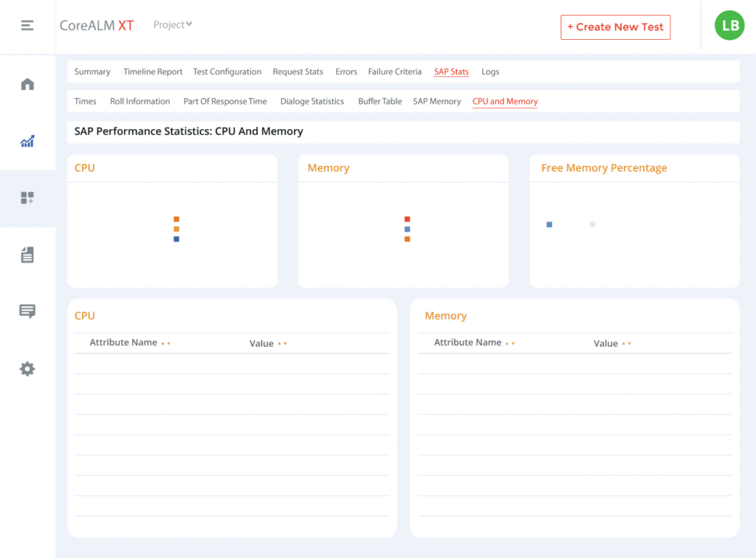Image resolution: width=756 pixels, height=558 pixels.
Task: Switch to Dialoge Statistics sub-tab
Action: coord(312,102)
